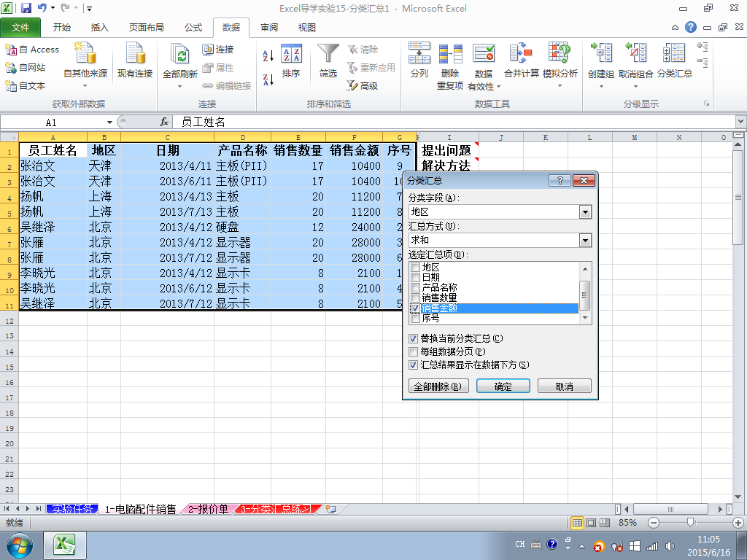Switch to sheet tab 2-报价单
The height and width of the screenshot is (560, 747).
click(208, 509)
